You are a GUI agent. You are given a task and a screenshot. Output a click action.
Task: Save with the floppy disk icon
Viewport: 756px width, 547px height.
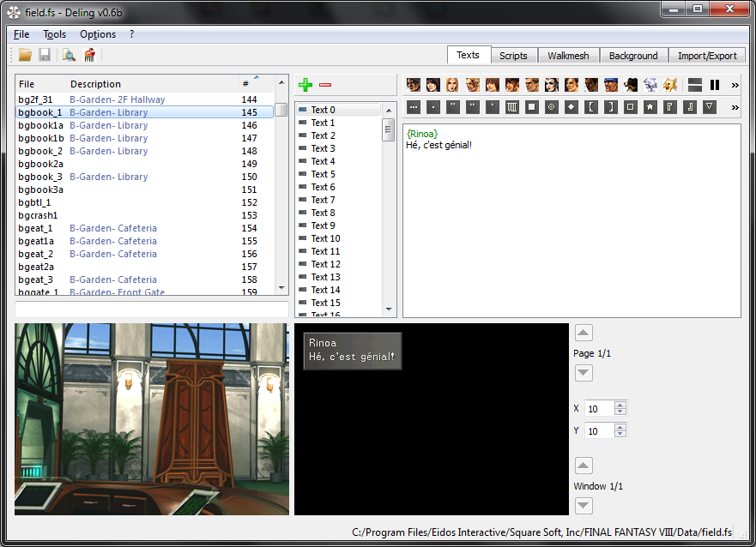pyautogui.click(x=45, y=55)
